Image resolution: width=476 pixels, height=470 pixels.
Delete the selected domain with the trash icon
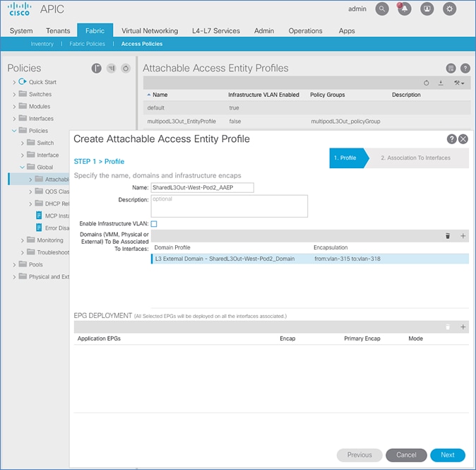coord(448,236)
